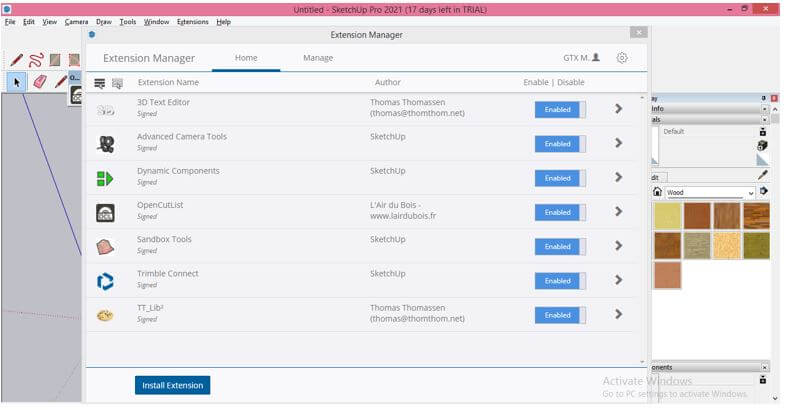Expand Dynamic Components details chevron
Screen dimensions: 798x410
tap(619, 177)
